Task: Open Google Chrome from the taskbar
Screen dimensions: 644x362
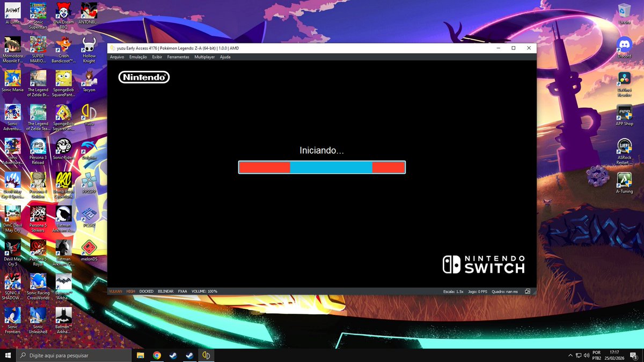Action: click(157, 355)
